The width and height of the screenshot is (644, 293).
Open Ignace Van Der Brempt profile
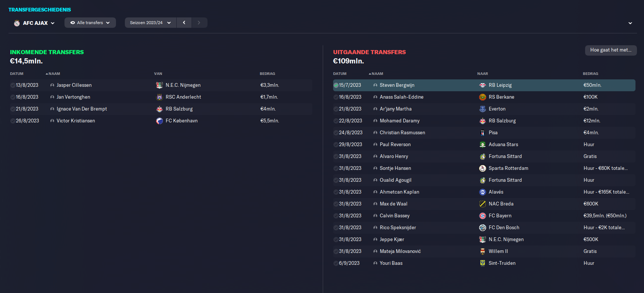pyautogui.click(x=82, y=109)
